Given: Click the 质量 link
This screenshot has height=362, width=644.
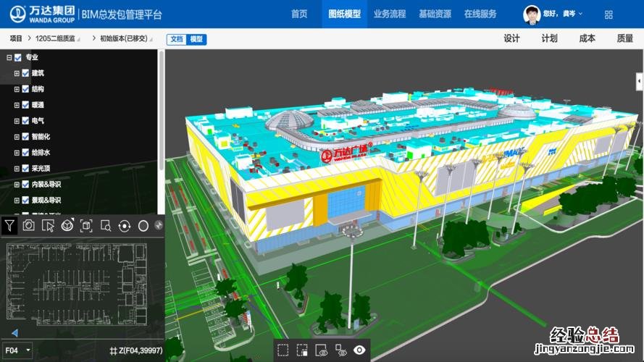Looking at the screenshot, I should coord(624,39).
